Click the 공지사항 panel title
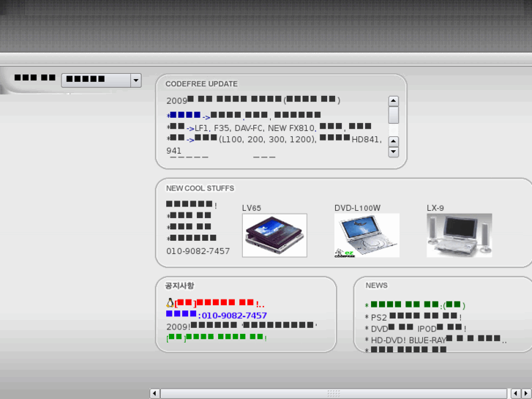The width and height of the screenshot is (532, 399). [179, 286]
